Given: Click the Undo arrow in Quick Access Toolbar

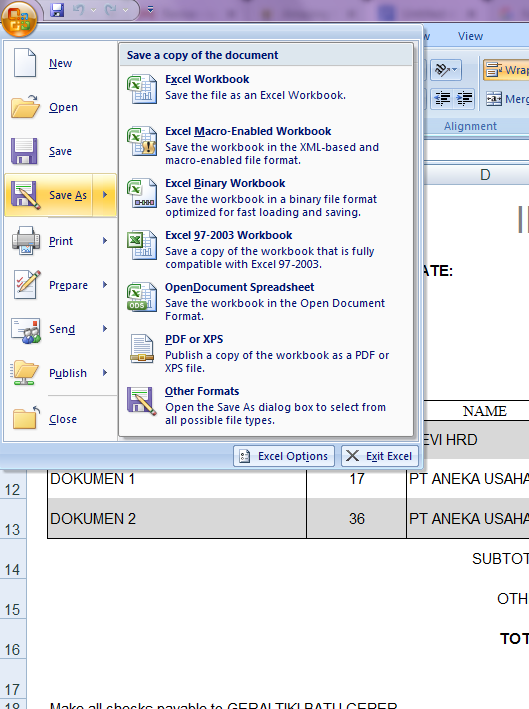Looking at the screenshot, I should click(x=78, y=9).
